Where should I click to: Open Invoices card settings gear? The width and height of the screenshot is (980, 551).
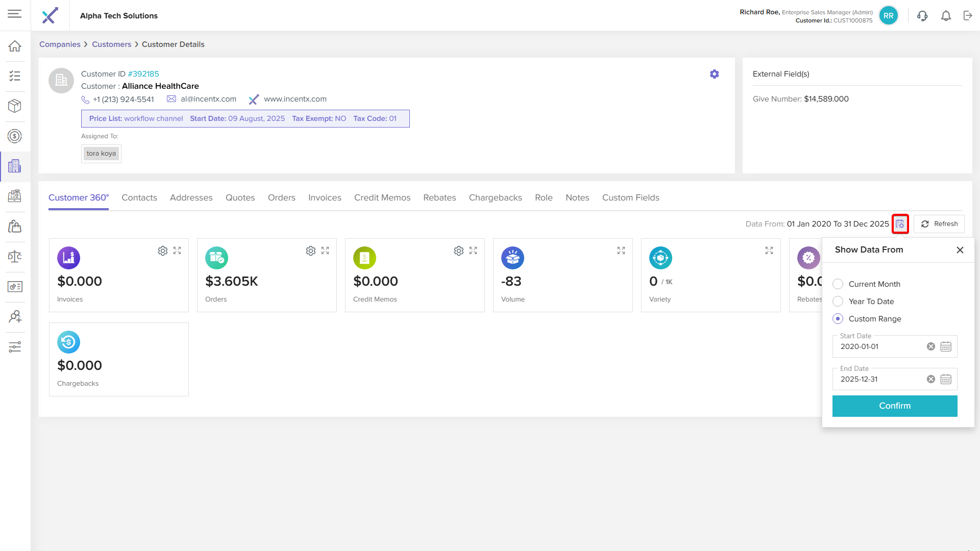tap(162, 251)
